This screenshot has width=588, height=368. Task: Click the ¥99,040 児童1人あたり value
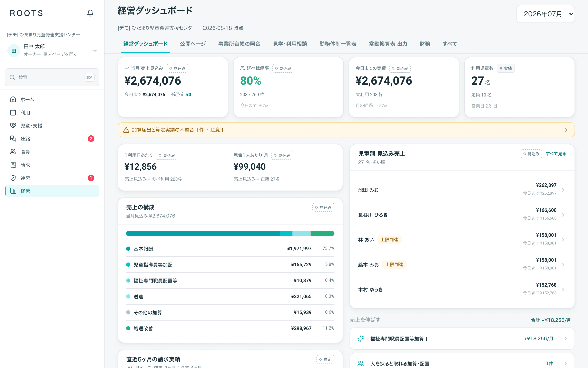pos(249,167)
